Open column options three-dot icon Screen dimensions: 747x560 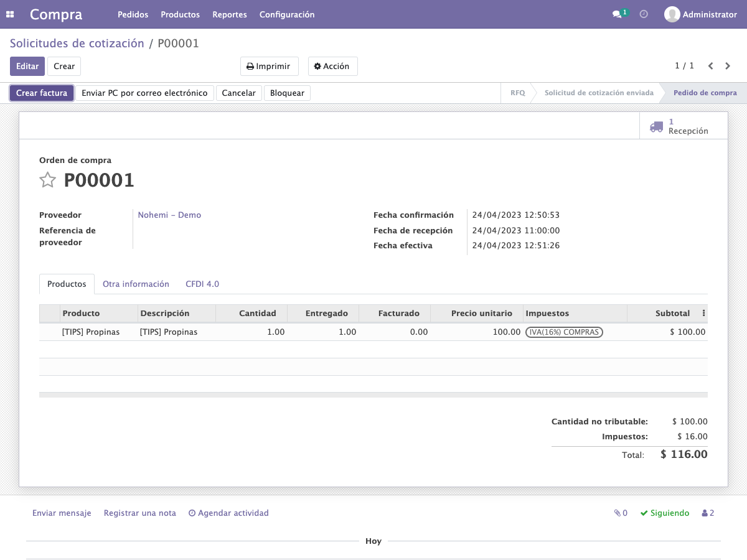click(703, 314)
